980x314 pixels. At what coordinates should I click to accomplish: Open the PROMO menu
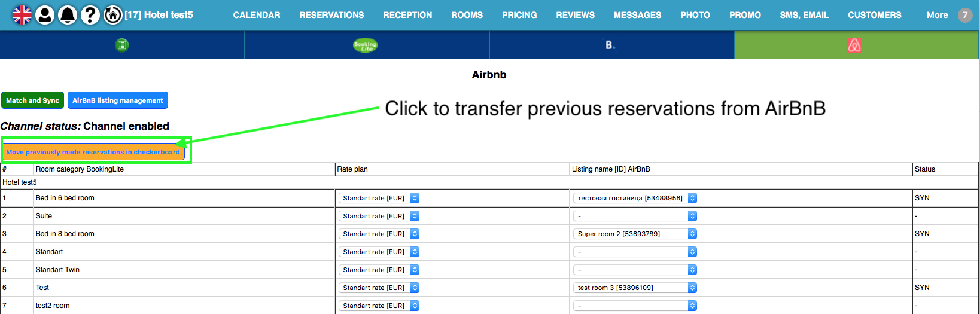pos(745,15)
